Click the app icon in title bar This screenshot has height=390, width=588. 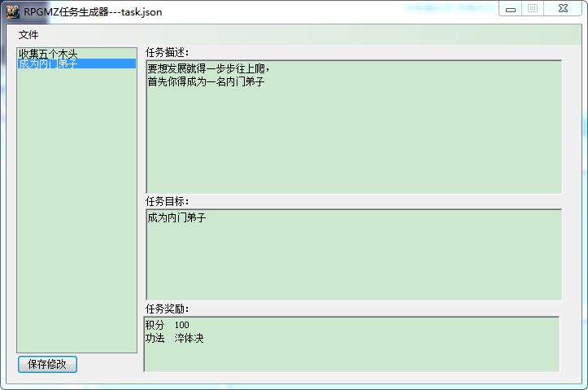[12, 12]
